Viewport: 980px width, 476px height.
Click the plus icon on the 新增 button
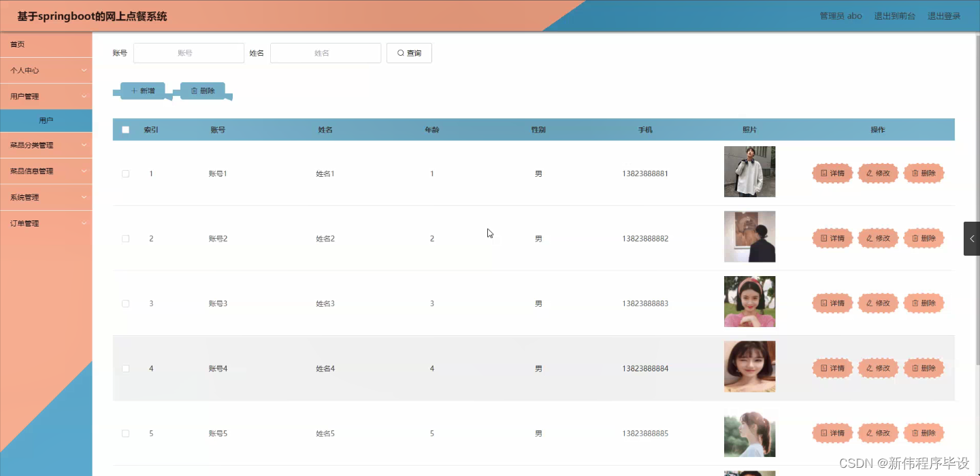pyautogui.click(x=135, y=89)
